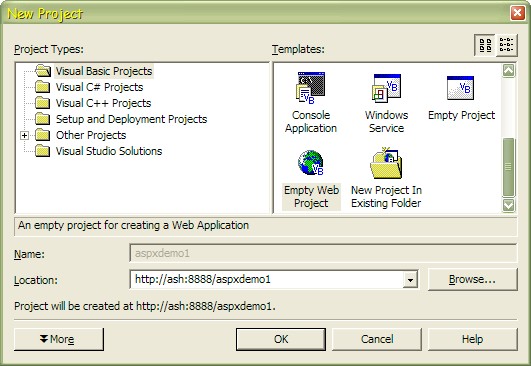Click the Visual Basic Projects folder icon
The image size is (531, 366).
(43, 71)
